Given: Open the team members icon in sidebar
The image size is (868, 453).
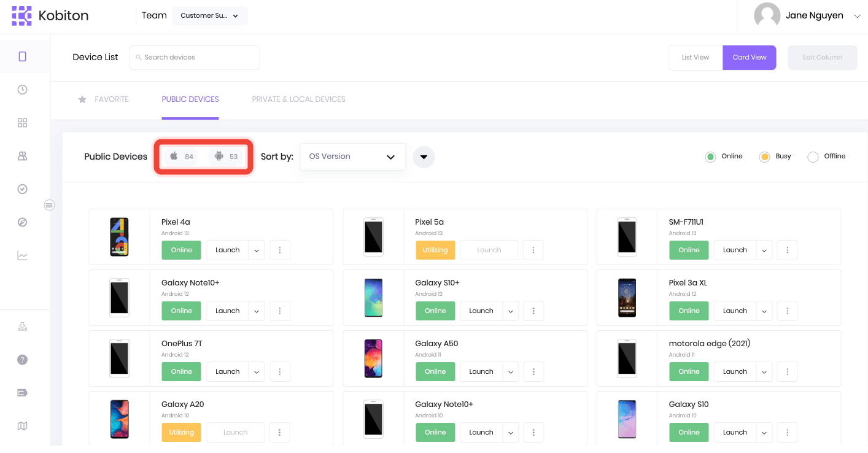Looking at the screenshot, I should pos(23,156).
